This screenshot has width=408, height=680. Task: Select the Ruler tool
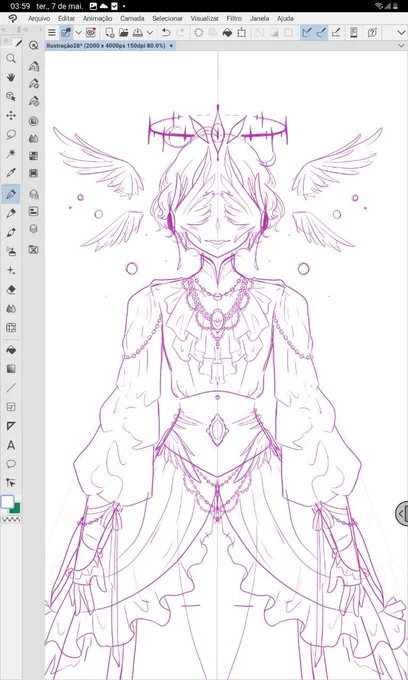(x=11, y=426)
